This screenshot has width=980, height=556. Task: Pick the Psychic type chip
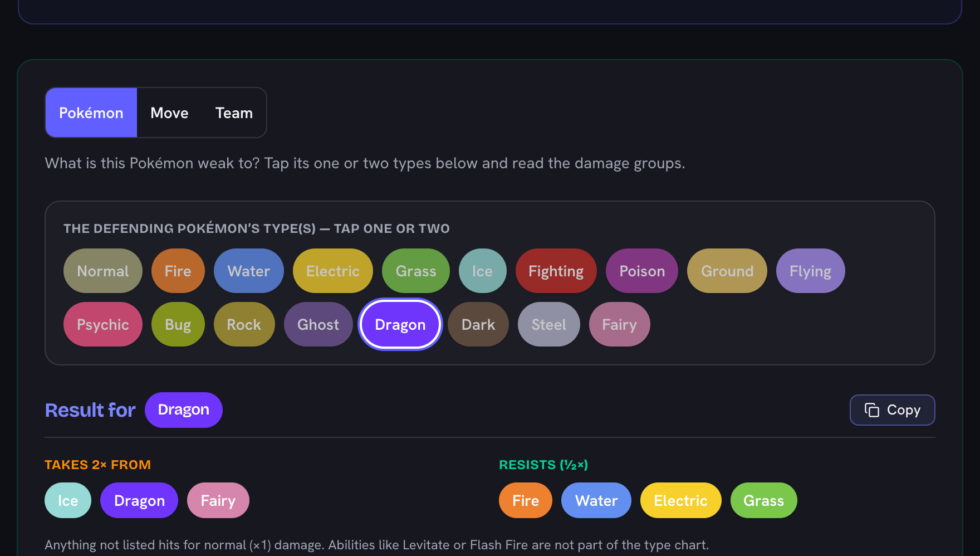[103, 324]
